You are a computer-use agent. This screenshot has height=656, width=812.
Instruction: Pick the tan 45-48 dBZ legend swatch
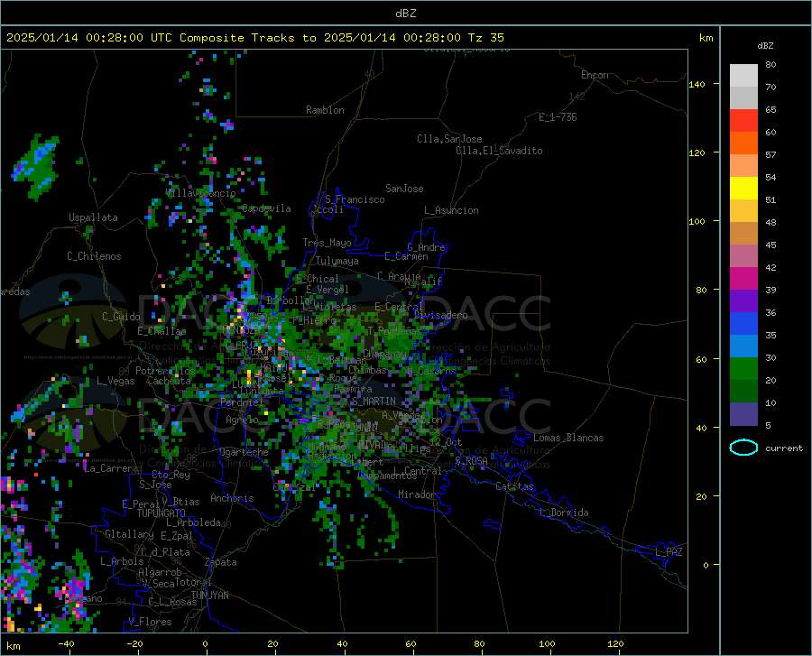click(743, 234)
